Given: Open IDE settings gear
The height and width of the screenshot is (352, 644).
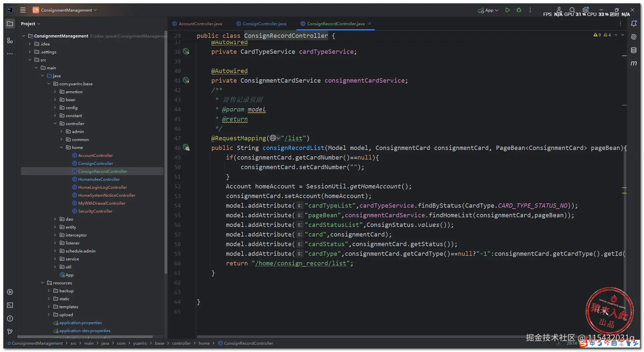Looking at the screenshot, I should (586, 10).
